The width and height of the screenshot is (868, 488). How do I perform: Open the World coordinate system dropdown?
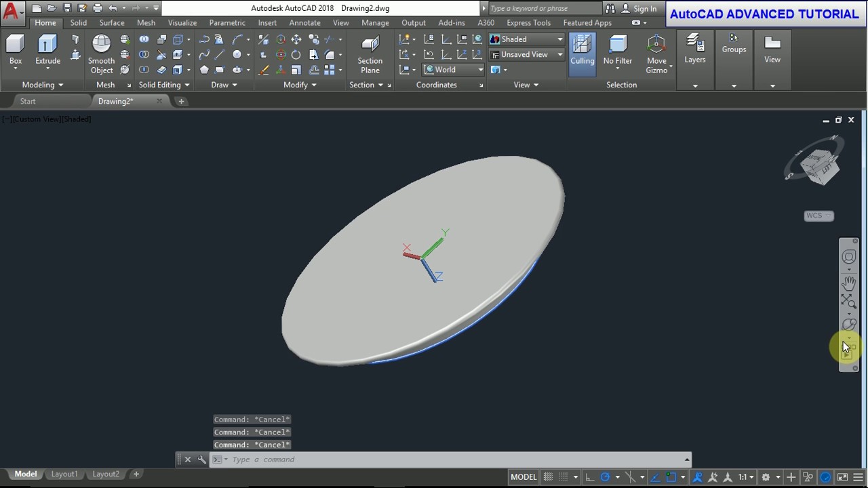click(454, 70)
